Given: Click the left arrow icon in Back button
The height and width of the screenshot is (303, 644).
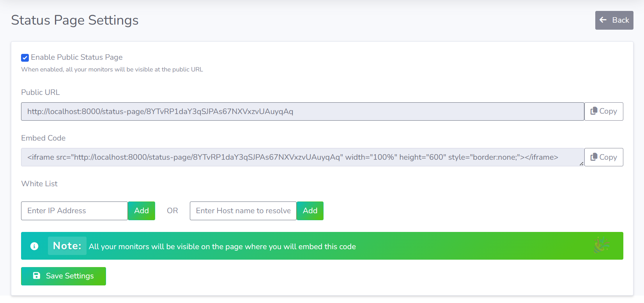Looking at the screenshot, I should tap(603, 20).
